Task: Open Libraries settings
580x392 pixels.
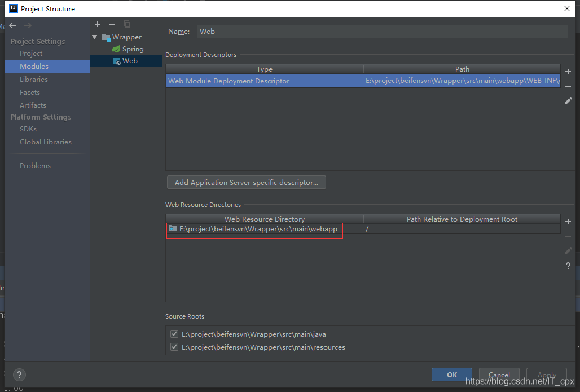Action: tap(34, 79)
